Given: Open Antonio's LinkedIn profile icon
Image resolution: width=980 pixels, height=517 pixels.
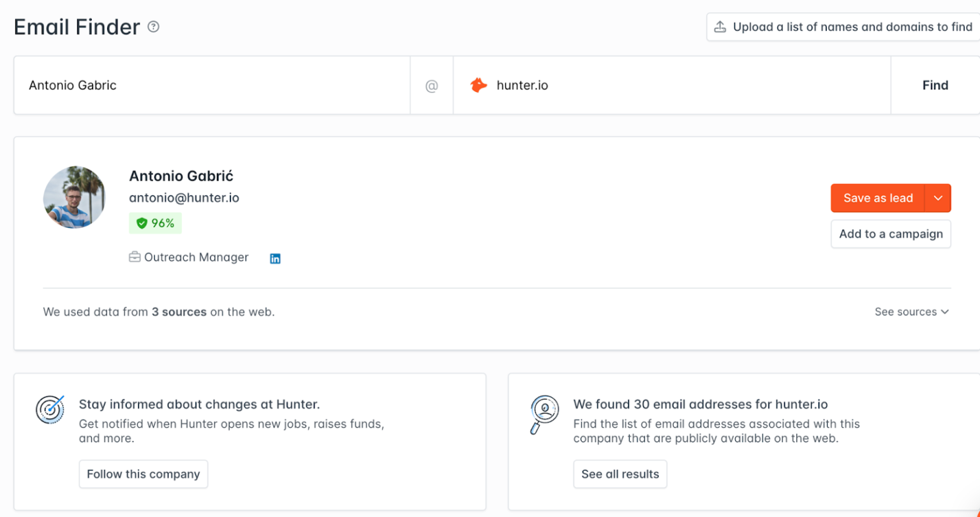Looking at the screenshot, I should (x=275, y=258).
